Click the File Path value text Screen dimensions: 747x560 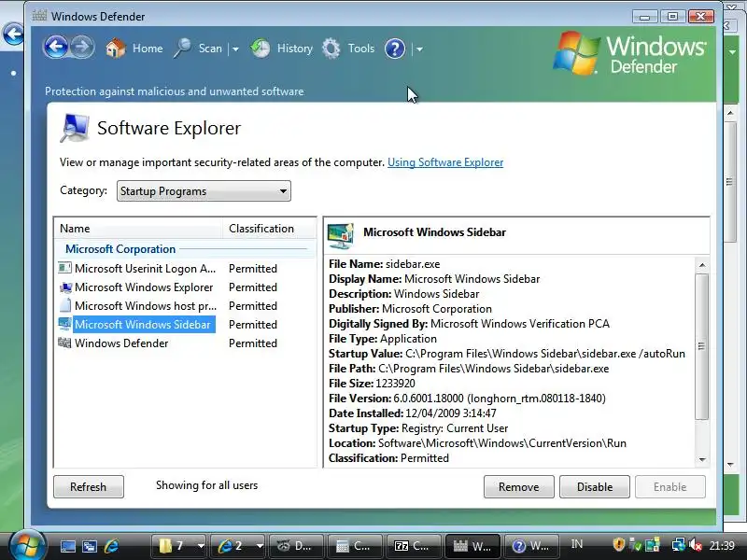494,369
